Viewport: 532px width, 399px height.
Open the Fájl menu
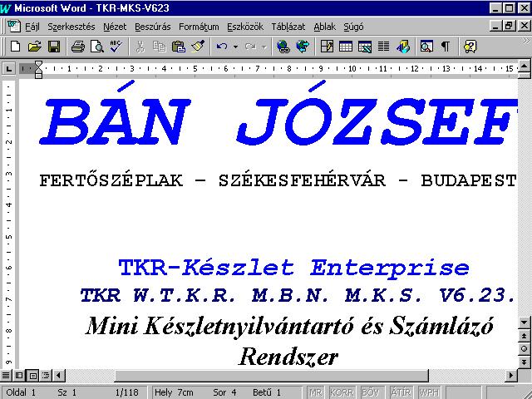coord(32,27)
